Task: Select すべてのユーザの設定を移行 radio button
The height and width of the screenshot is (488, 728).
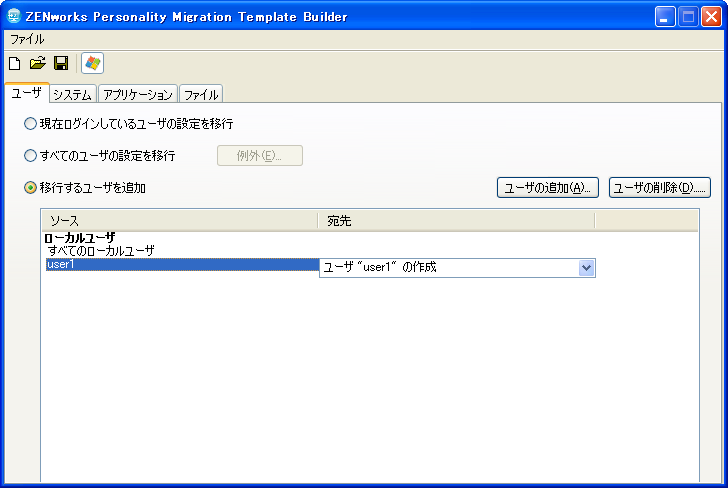Action: click(x=30, y=156)
